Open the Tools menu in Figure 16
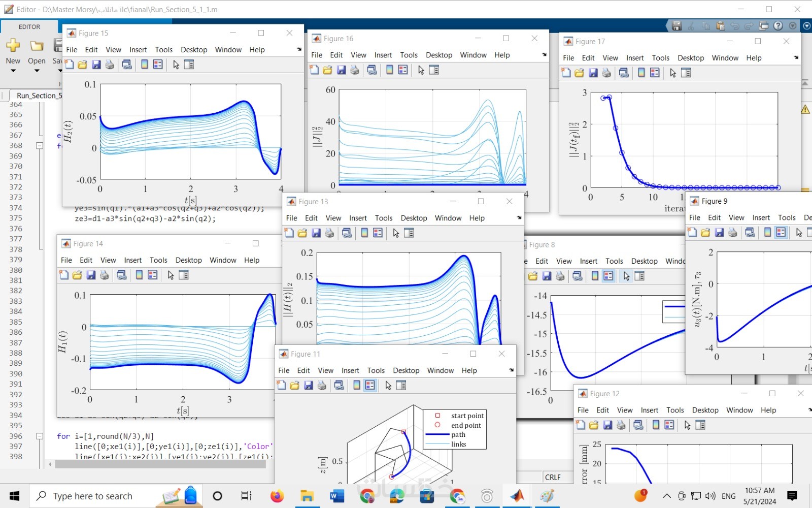The height and width of the screenshot is (508, 812). (409, 55)
